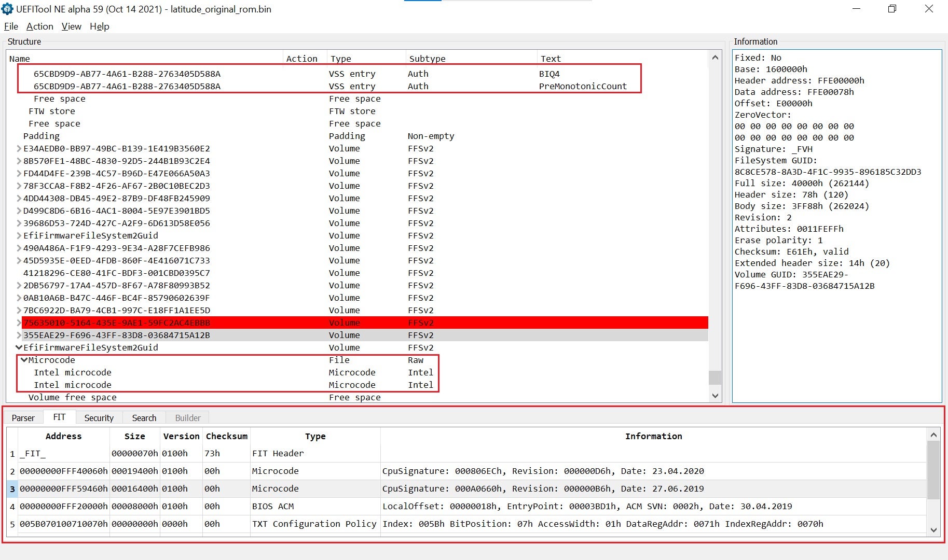The width and height of the screenshot is (948, 560).
Task: Switch to the Parser tab
Action: 23,418
